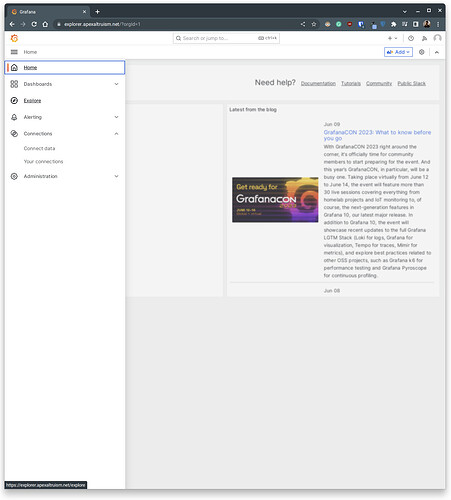Click the address bar URL
The image size is (451, 500).
102,24
